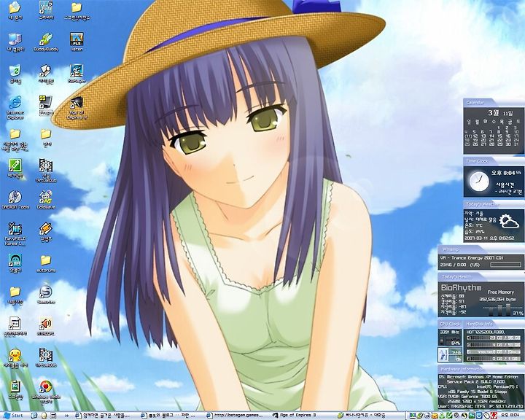
Task: Open the silver S globe shortcut
Action: 46,294
